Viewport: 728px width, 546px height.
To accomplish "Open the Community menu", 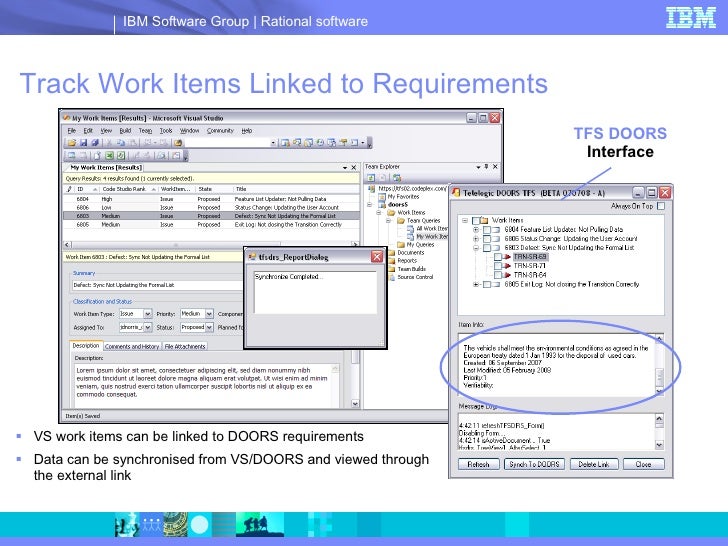I will pos(220,131).
